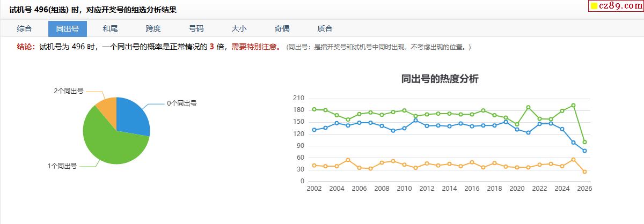The height and width of the screenshot is (224, 644).
Task: Click the 1个同出号 pie label
Action: click(x=62, y=166)
